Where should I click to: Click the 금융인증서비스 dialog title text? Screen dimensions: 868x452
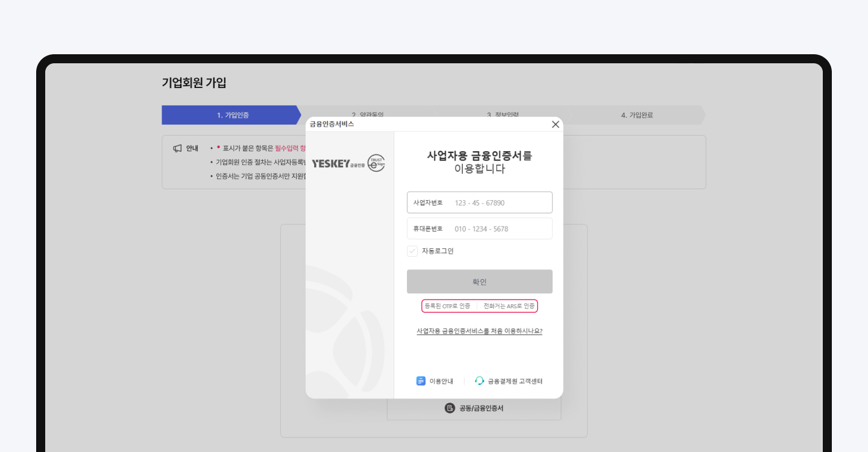tap(332, 124)
